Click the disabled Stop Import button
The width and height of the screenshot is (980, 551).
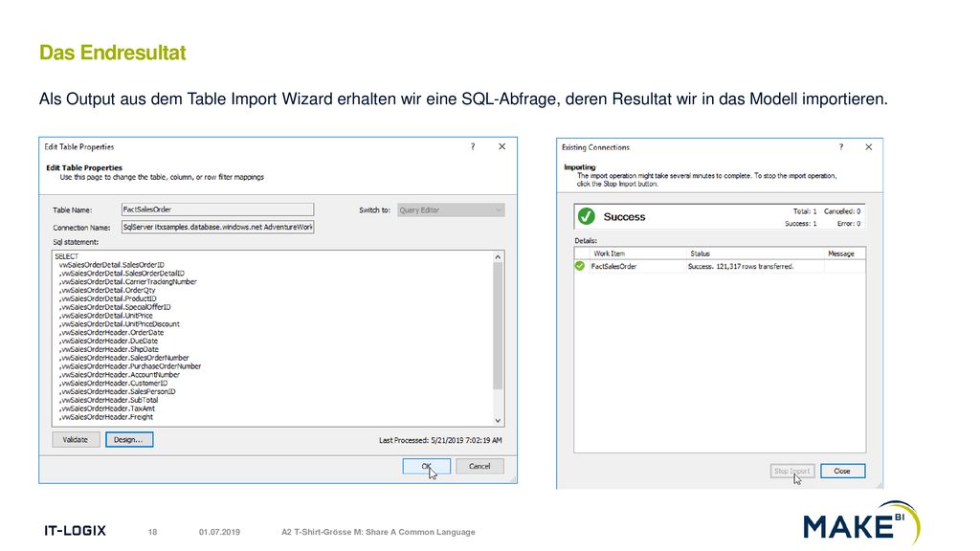pos(791,471)
